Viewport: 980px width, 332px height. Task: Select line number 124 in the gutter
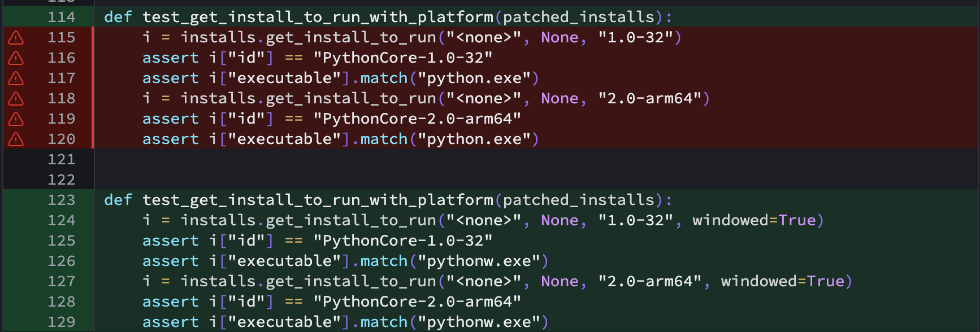[62, 220]
